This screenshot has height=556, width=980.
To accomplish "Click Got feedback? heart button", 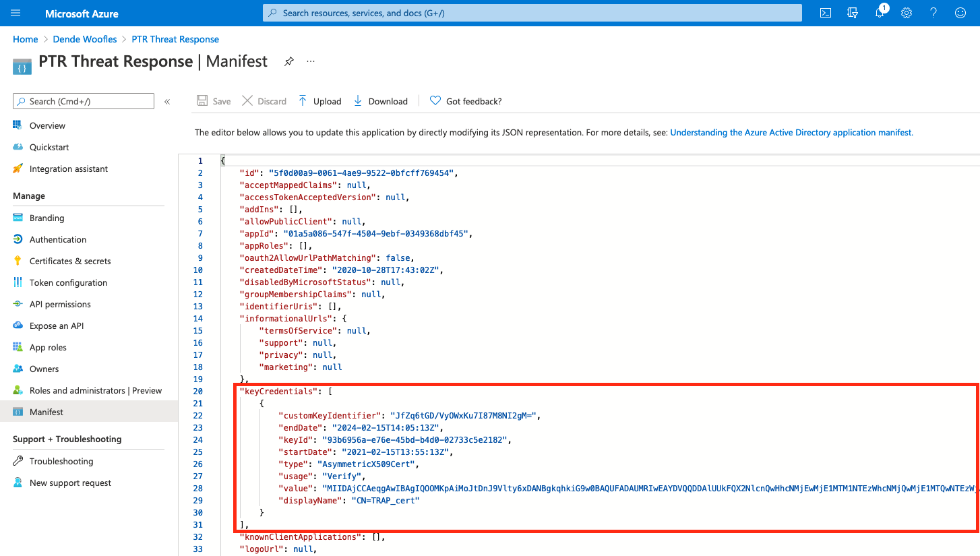I will click(x=466, y=101).
